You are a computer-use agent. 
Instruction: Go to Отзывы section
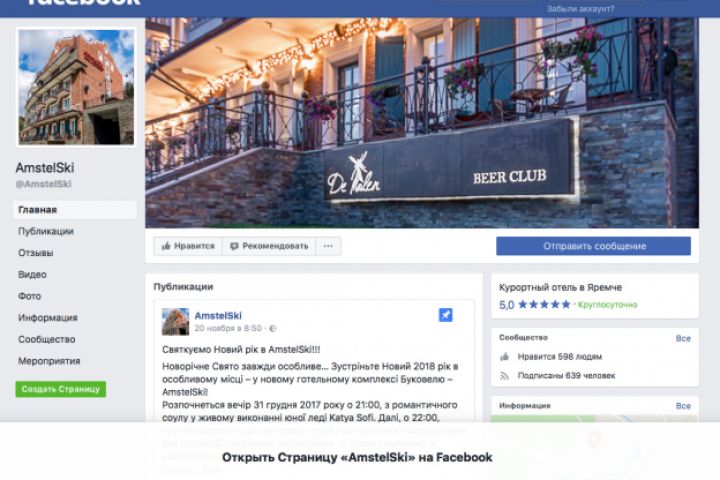coord(36,253)
